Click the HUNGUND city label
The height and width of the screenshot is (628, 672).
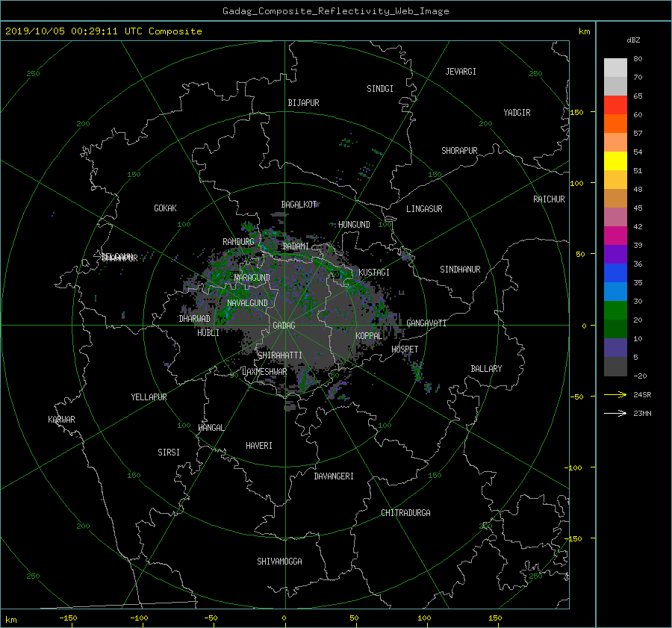coord(354,225)
